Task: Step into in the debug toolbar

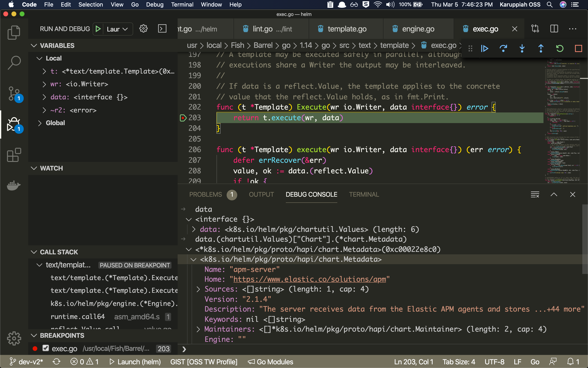Action: (522, 48)
